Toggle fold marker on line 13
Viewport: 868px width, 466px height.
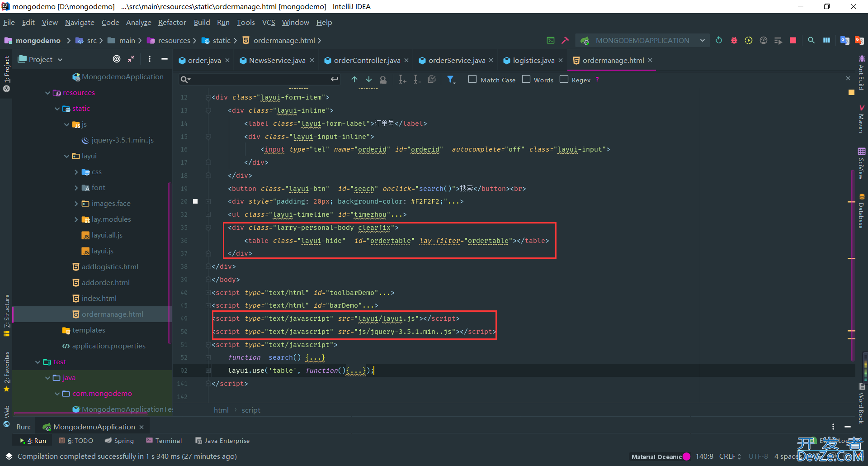point(208,110)
